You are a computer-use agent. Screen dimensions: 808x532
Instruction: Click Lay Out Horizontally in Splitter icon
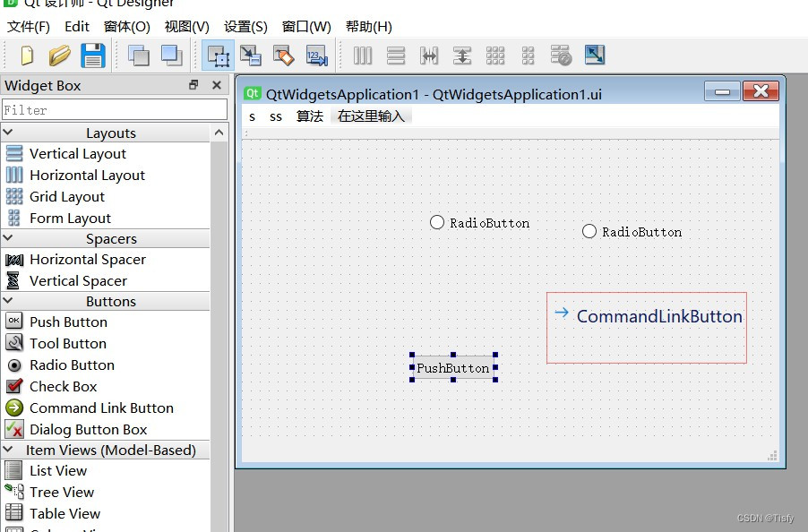[429, 56]
